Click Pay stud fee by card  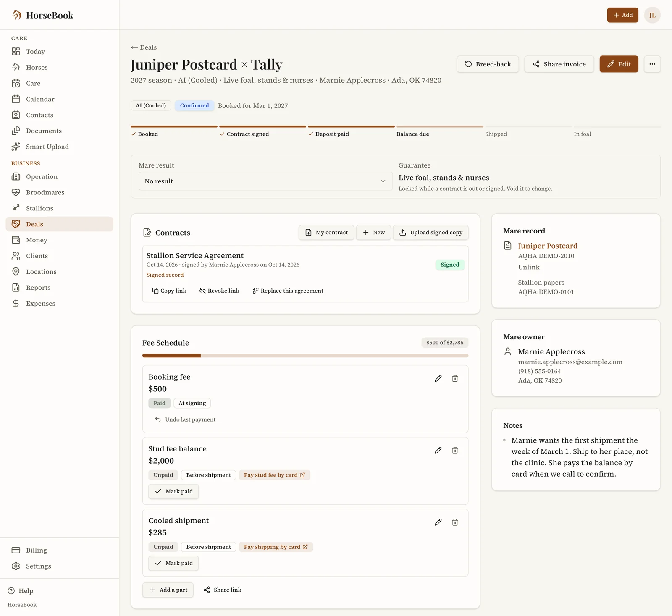tap(274, 475)
